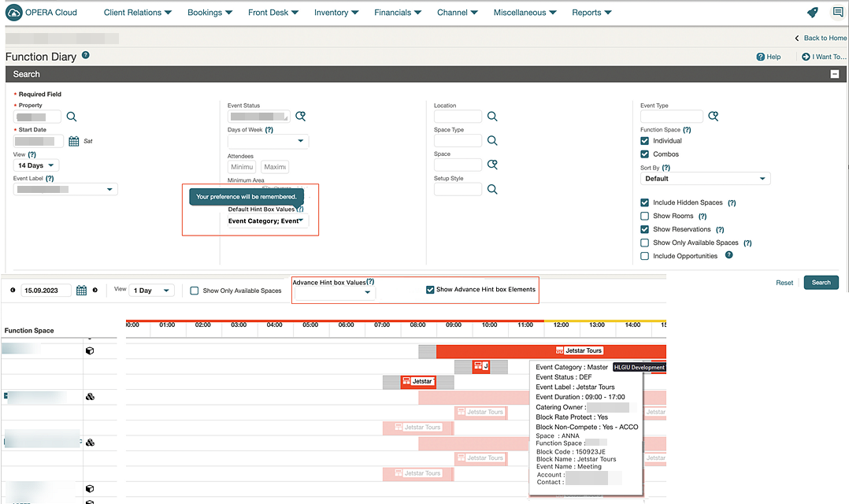The width and height of the screenshot is (849, 504).
Task: Open Space Type search magnifier
Action: coord(492,141)
